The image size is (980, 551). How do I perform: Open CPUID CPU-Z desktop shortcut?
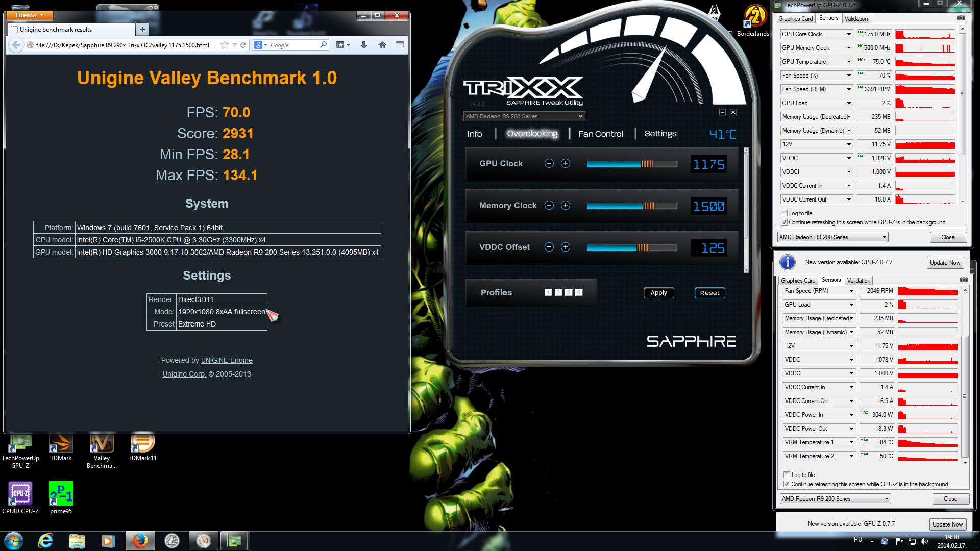point(20,497)
